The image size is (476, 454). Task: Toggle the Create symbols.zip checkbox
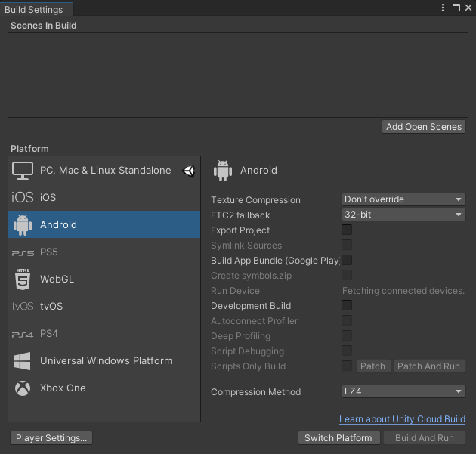coord(347,275)
